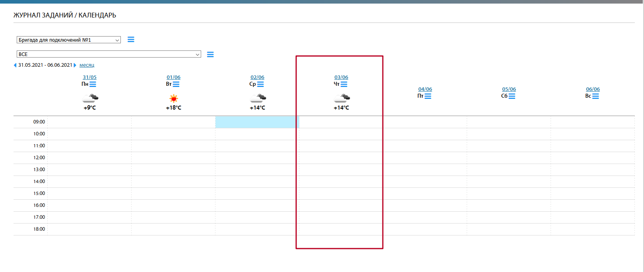Image resolution: width=644 pixels, height=272 pixels.
Task: Click the 16:00 time row label
Action: coord(39,205)
